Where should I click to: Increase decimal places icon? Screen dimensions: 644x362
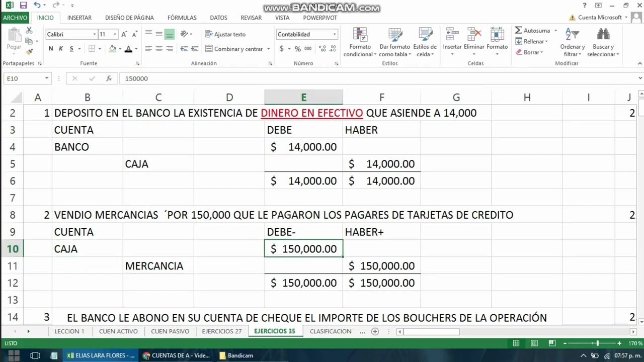[323, 49]
